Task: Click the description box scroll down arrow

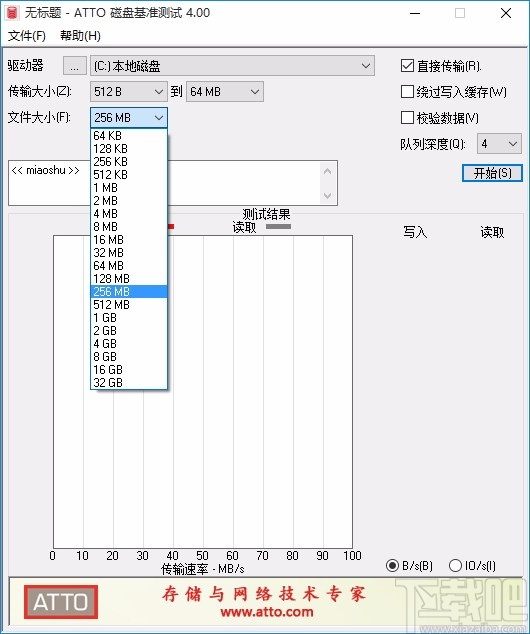Action: tap(327, 196)
